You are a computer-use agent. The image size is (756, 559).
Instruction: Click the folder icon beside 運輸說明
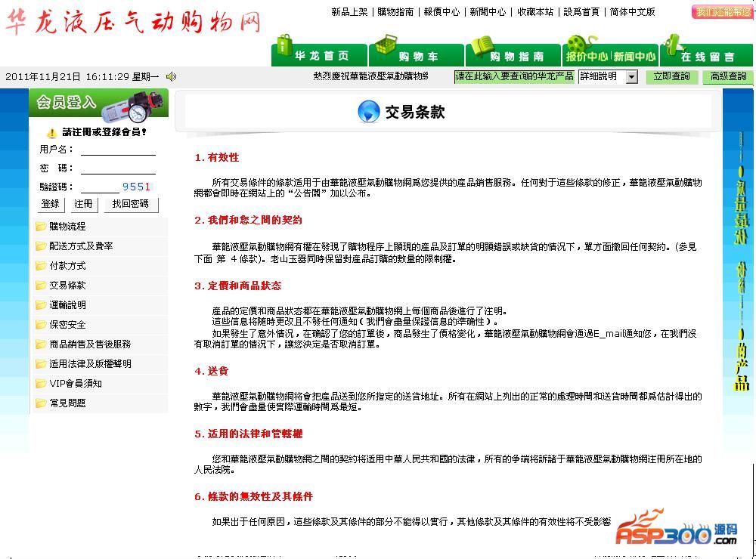41,304
